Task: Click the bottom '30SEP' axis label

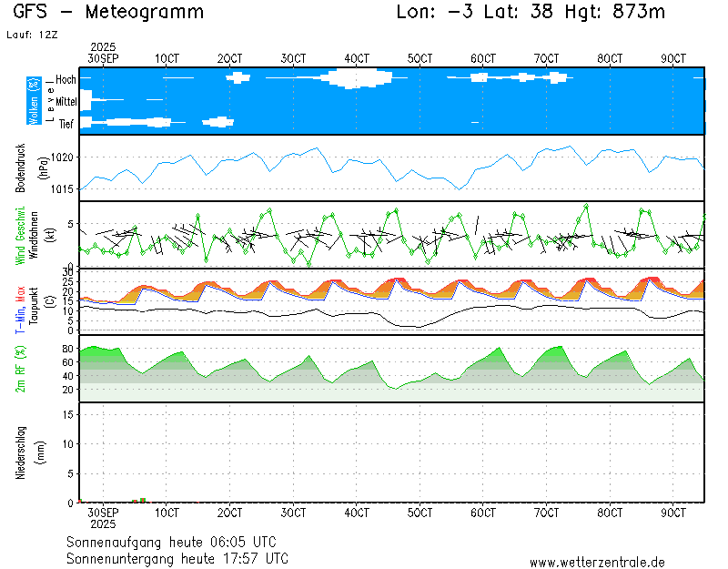Action: (x=103, y=513)
